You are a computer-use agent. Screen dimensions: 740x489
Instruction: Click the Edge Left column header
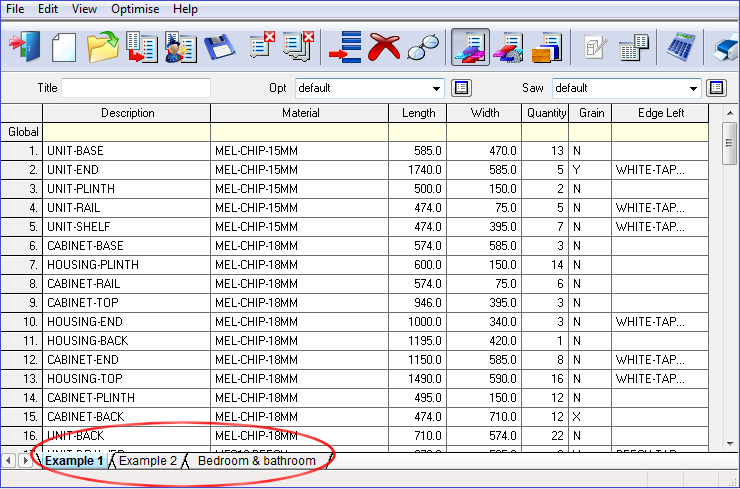tap(661, 113)
